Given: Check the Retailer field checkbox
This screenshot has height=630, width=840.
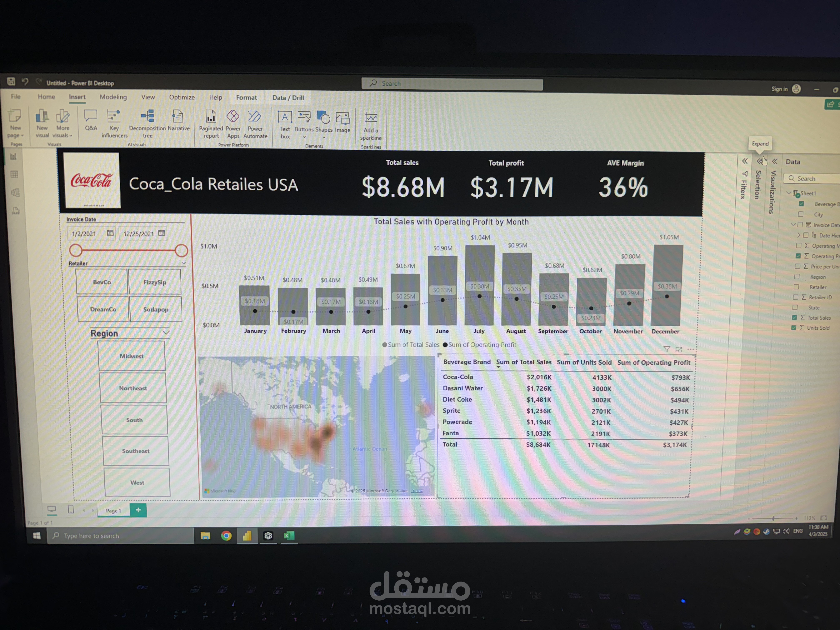Looking at the screenshot, I should pos(796,287).
